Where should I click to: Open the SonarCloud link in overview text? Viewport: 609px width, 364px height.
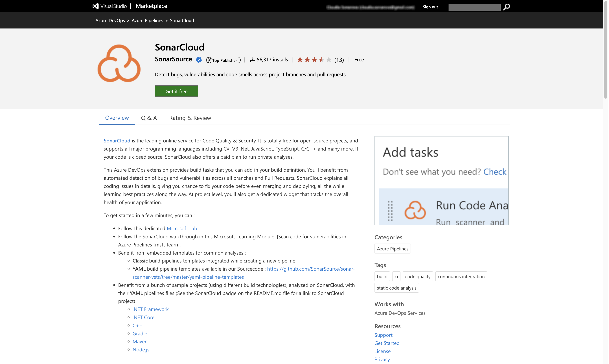pyautogui.click(x=117, y=141)
